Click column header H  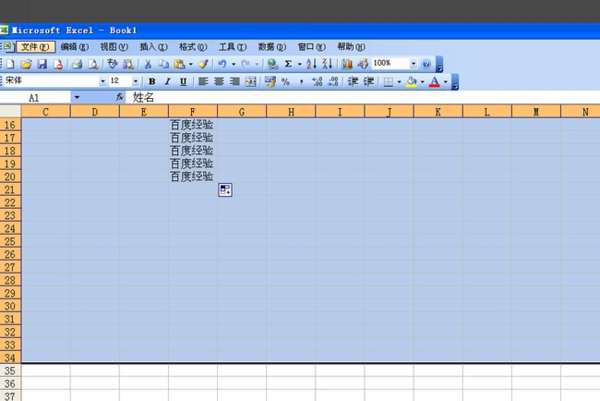click(290, 111)
